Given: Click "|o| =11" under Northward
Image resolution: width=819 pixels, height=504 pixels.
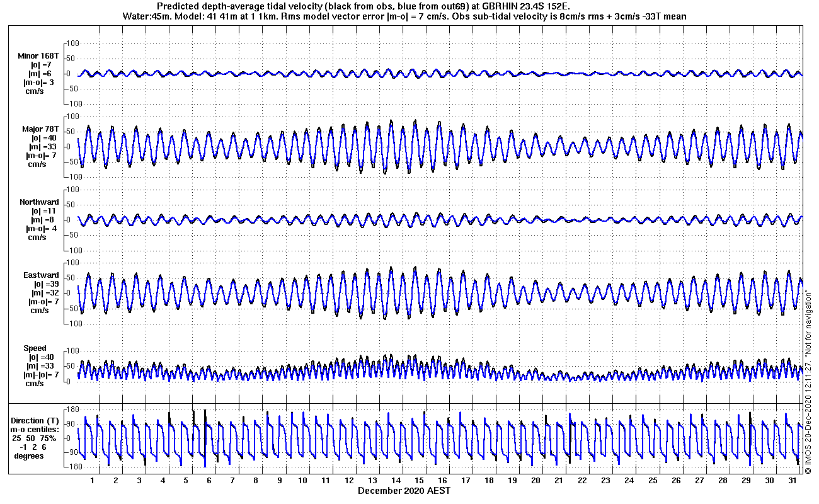Looking at the screenshot, I should pyautogui.click(x=43, y=211).
